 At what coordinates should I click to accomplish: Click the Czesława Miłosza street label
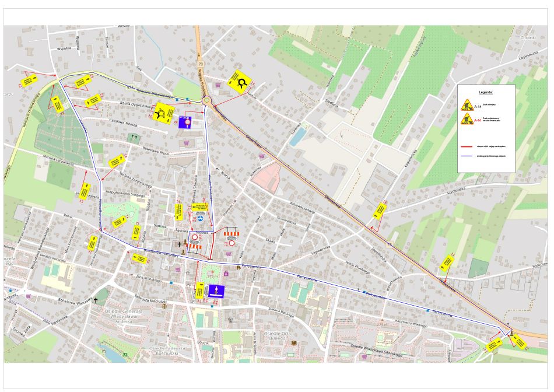[123, 123]
